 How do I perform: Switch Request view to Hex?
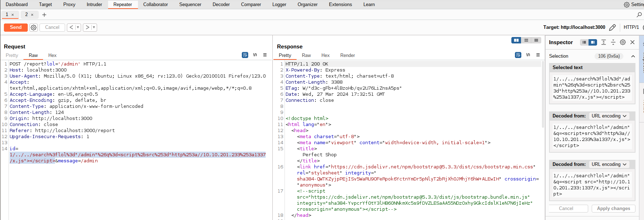pyautogui.click(x=52, y=55)
